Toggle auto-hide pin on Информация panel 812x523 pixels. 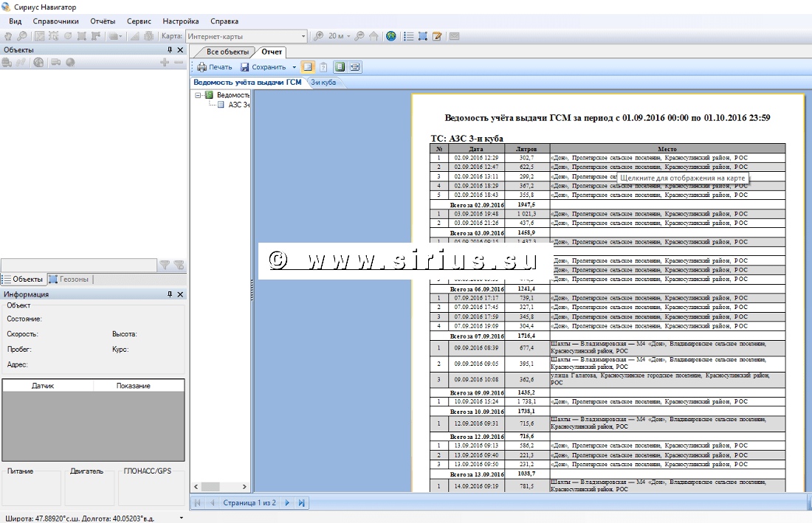(x=170, y=294)
